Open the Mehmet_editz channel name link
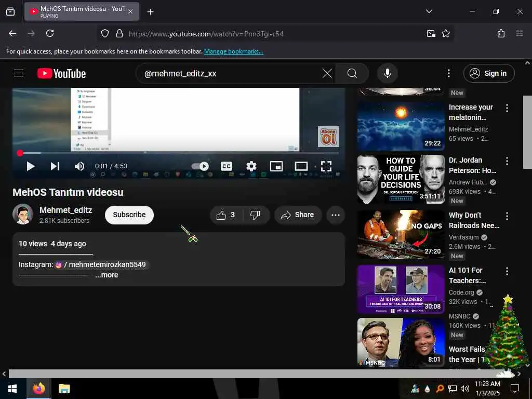The height and width of the screenshot is (399, 532). coord(66,210)
